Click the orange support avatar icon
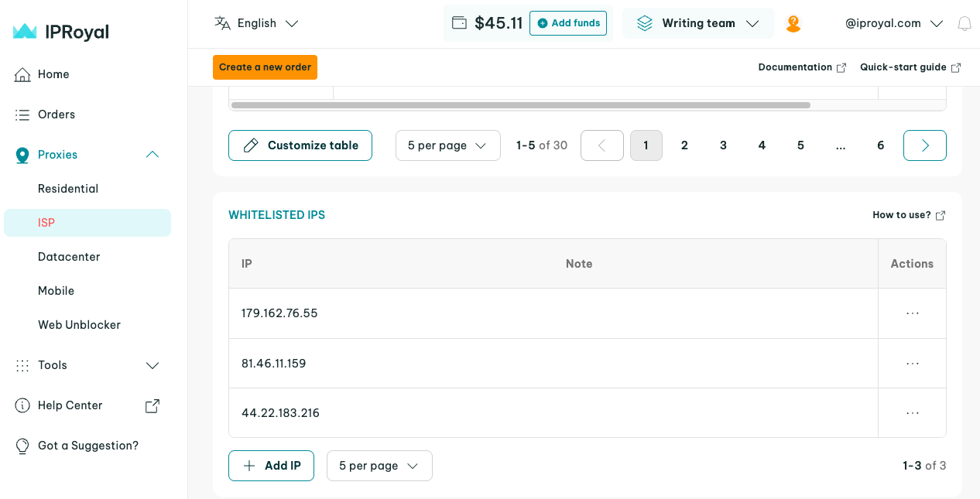 [793, 24]
